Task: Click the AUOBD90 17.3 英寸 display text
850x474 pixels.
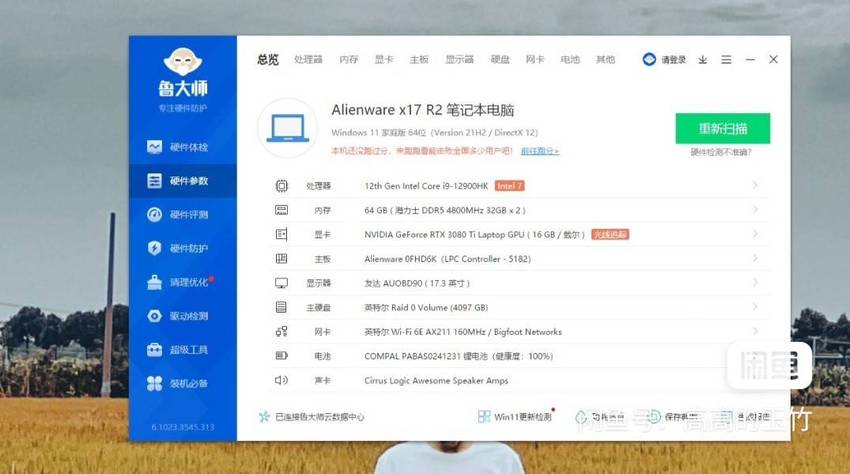Action: pos(417,283)
